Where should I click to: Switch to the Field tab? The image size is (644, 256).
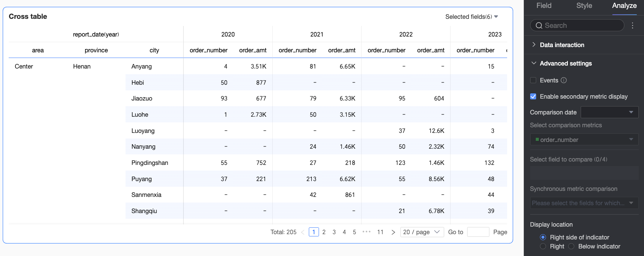(x=544, y=6)
